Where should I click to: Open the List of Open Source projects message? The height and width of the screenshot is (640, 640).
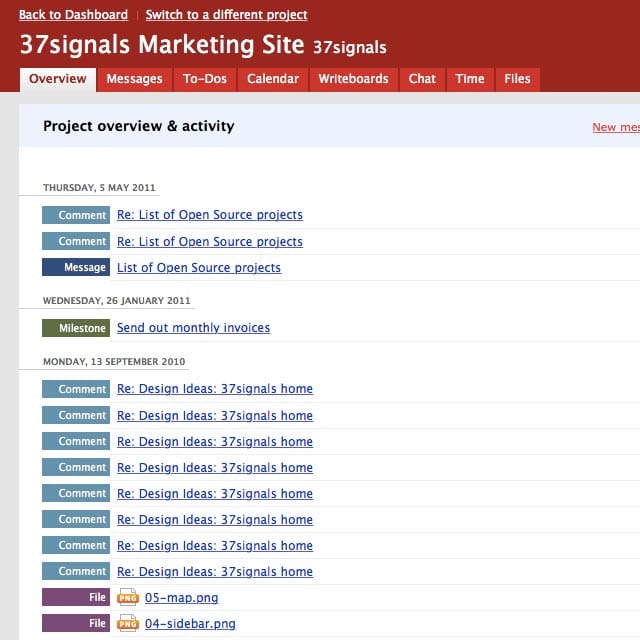198,268
